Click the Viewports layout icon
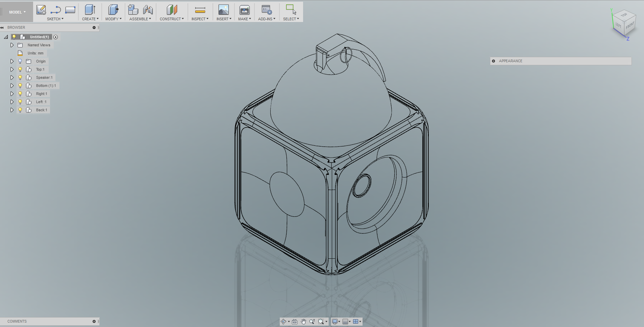This screenshot has height=327, width=644. (x=355, y=322)
